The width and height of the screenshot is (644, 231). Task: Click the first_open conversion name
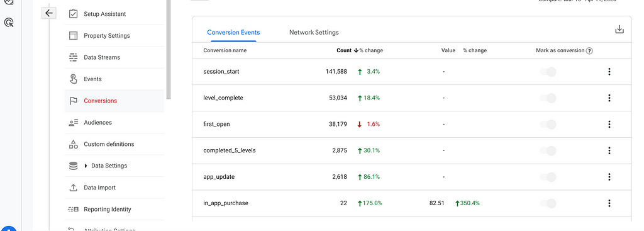216,124
